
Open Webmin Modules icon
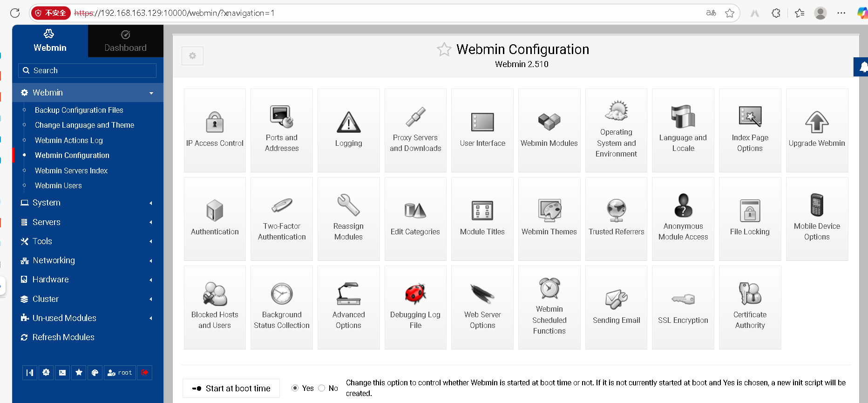549,130
